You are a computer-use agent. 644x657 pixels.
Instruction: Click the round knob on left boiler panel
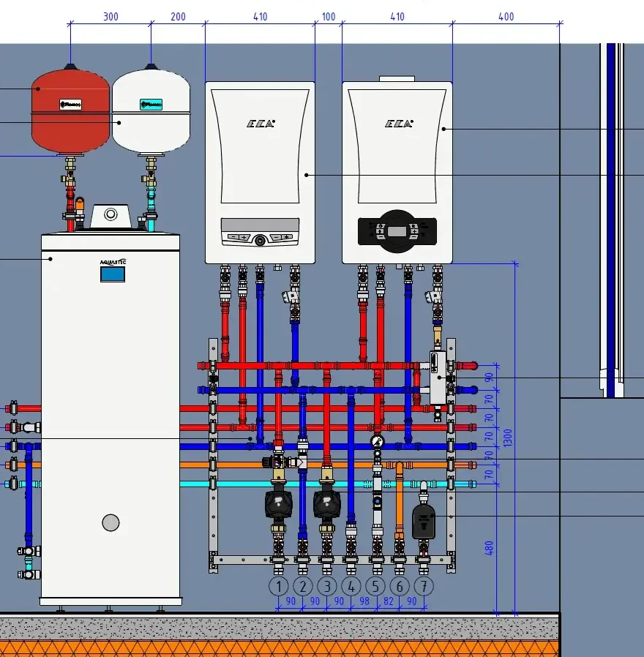click(260, 239)
